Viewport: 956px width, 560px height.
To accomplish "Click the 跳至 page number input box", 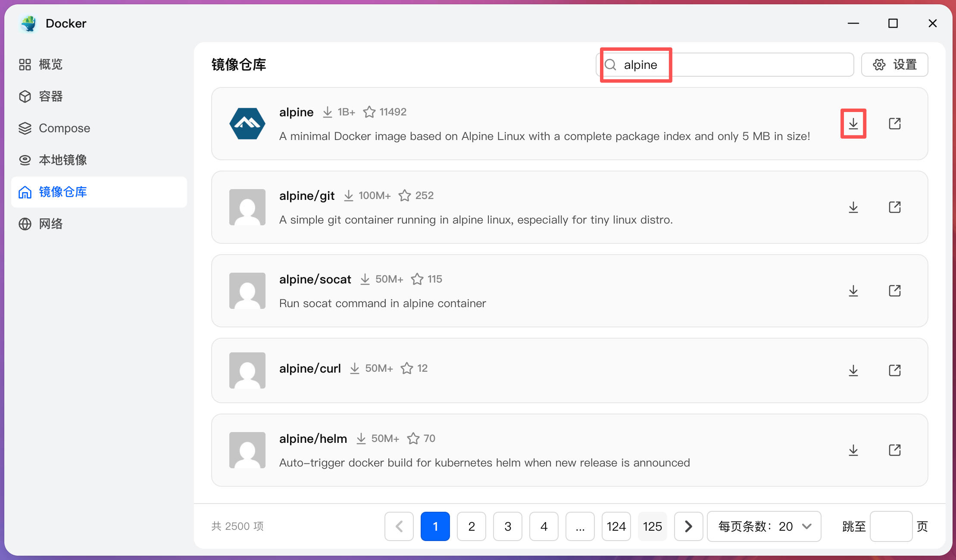I will tap(891, 526).
